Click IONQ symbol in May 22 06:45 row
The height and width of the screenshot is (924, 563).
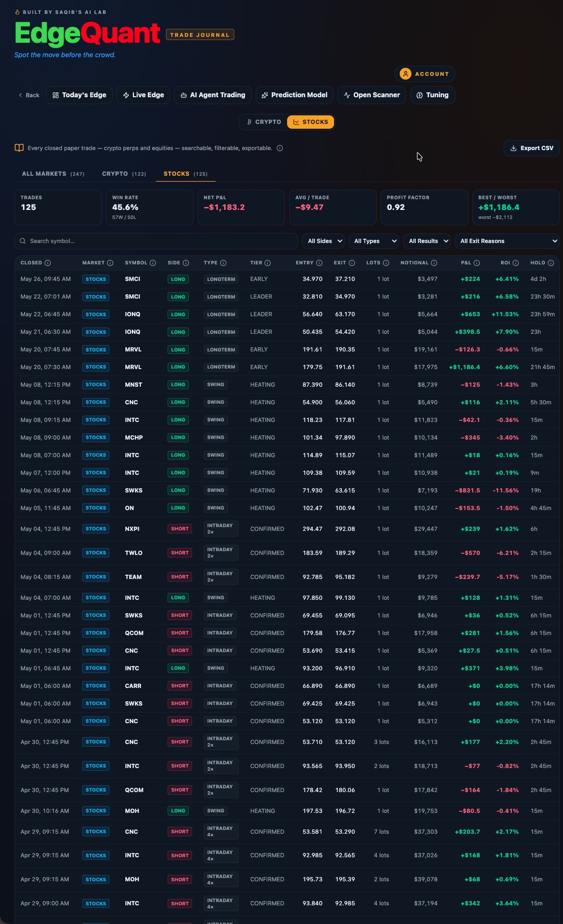tap(133, 314)
